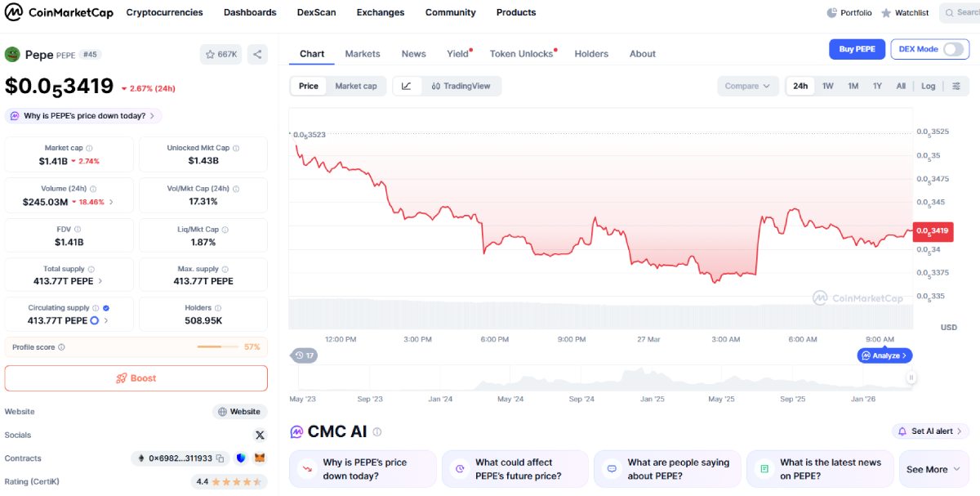
Task: Switch to TradingView chart
Action: pyautogui.click(x=461, y=86)
